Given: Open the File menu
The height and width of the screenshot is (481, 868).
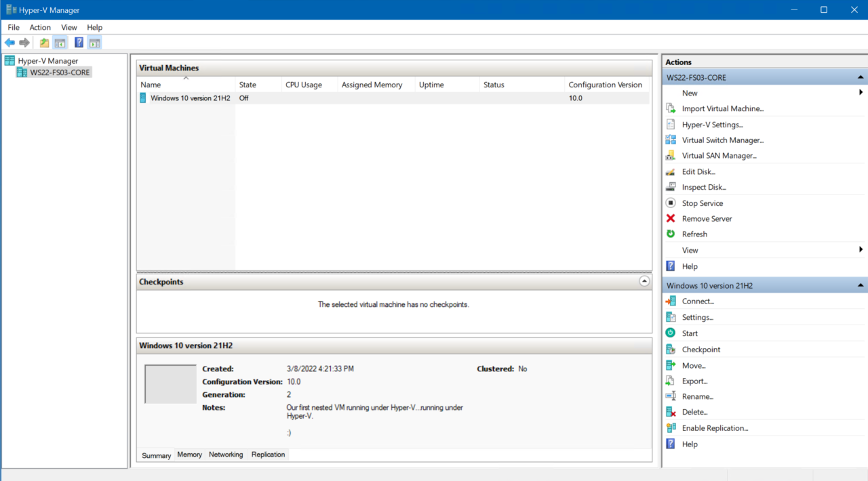Looking at the screenshot, I should 14,27.
